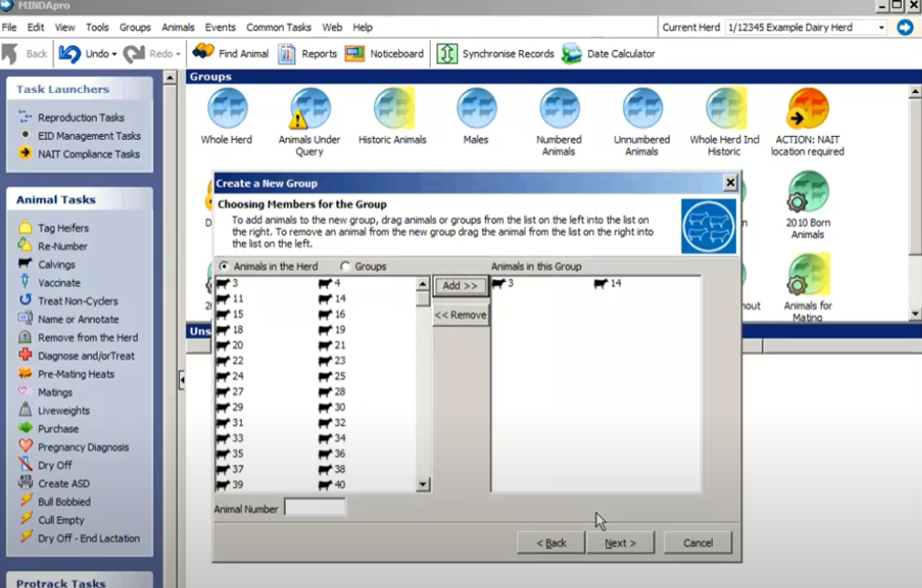The height and width of the screenshot is (588, 922).
Task: Click the Animal Number input field
Action: tap(315, 508)
